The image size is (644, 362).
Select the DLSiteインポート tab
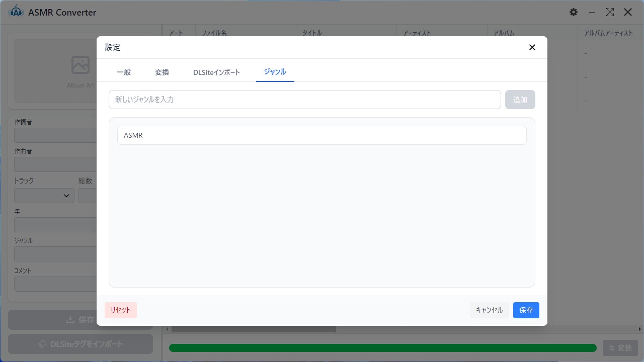tap(216, 72)
